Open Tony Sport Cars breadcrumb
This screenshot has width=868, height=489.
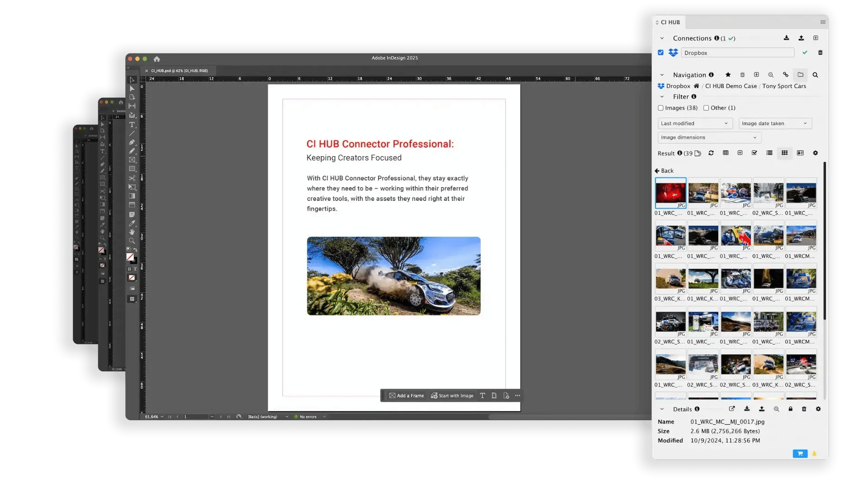tap(784, 86)
